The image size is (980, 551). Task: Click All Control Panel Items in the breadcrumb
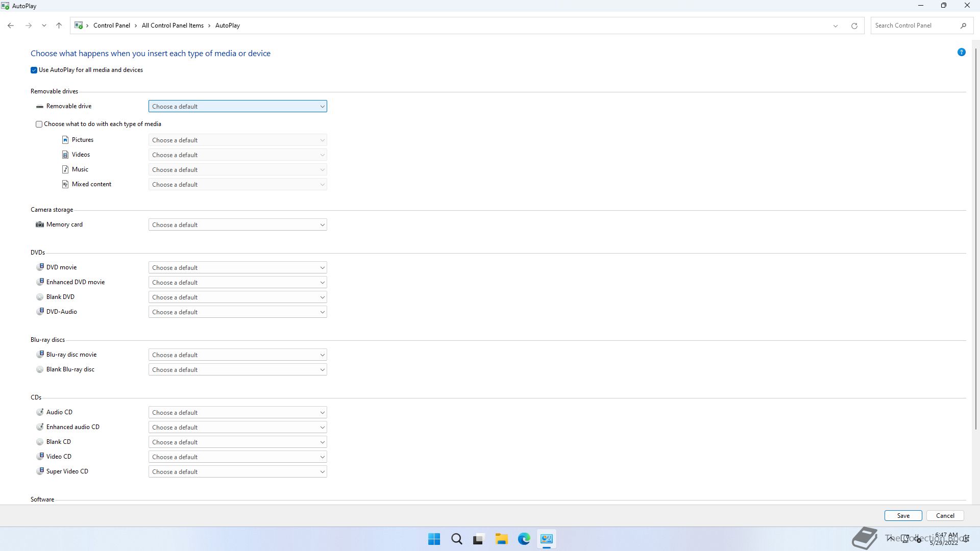click(173, 26)
